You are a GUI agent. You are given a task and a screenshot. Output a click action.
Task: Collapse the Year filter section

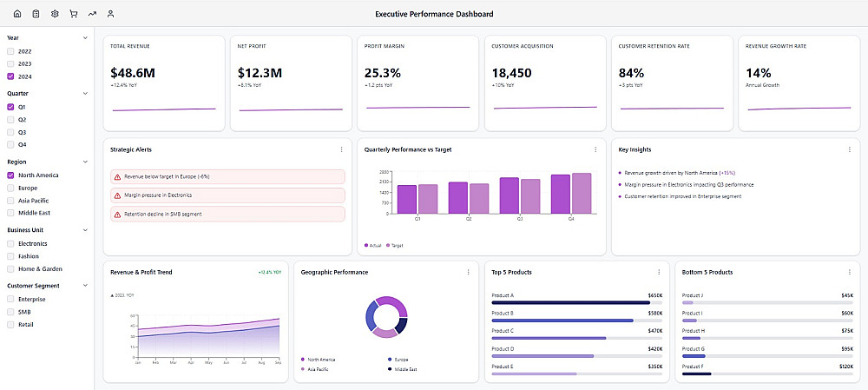coord(85,37)
